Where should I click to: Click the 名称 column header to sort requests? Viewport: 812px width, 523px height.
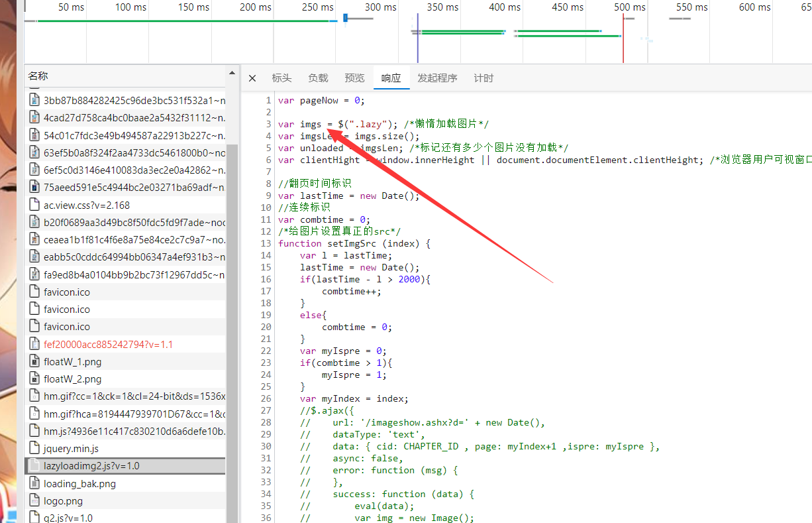coord(38,75)
